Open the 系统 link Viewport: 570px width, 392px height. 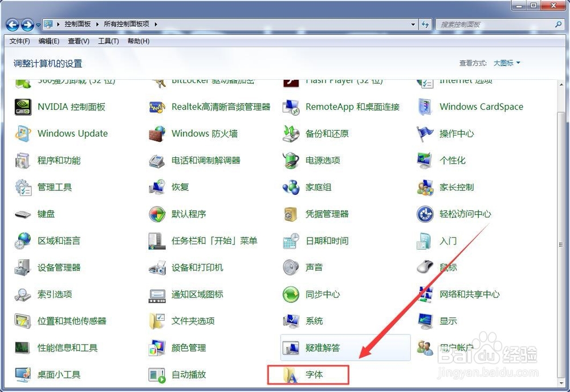pos(314,321)
